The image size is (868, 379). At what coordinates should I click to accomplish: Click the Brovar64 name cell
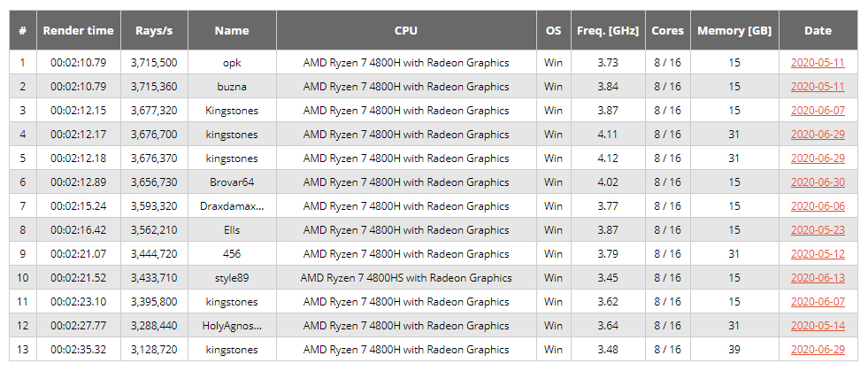pos(232,182)
